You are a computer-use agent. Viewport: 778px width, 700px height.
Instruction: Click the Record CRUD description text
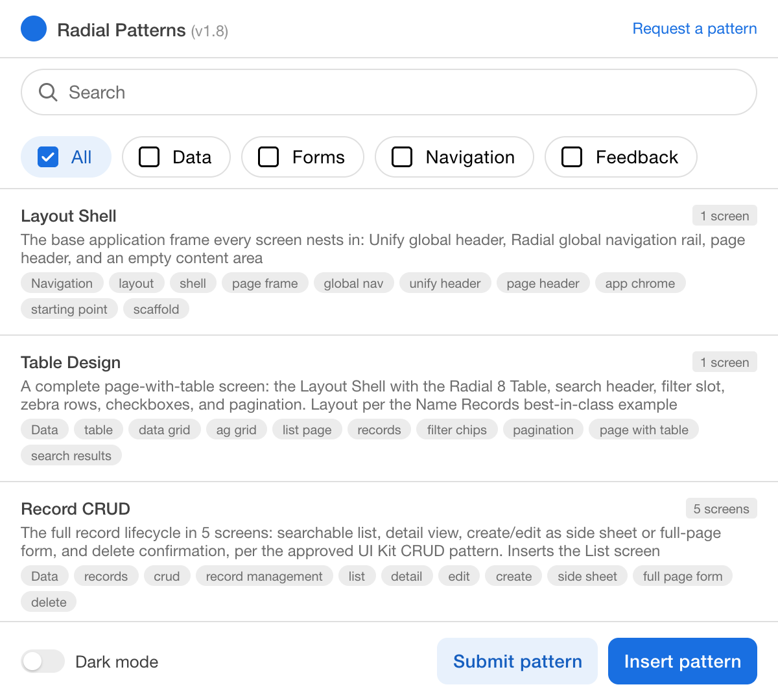(x=371, y=542)
